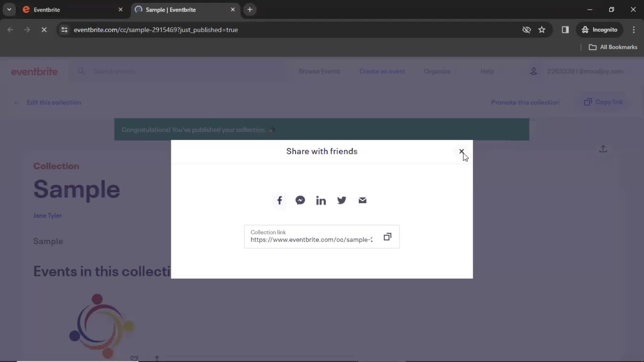Like the event with heart icon
This screenshot has width=644, height=362.
pyautogui.click(x=134, y=358)
